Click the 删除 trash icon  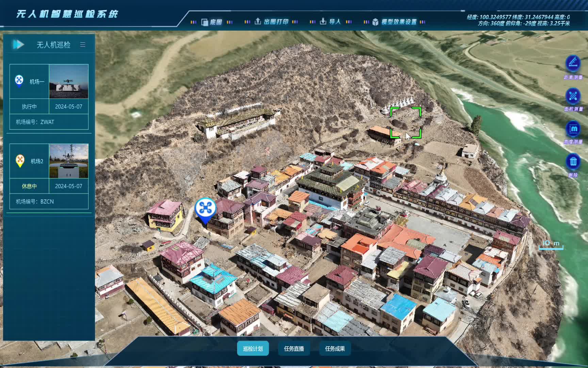pyautogui.click(x=573, y=162)
